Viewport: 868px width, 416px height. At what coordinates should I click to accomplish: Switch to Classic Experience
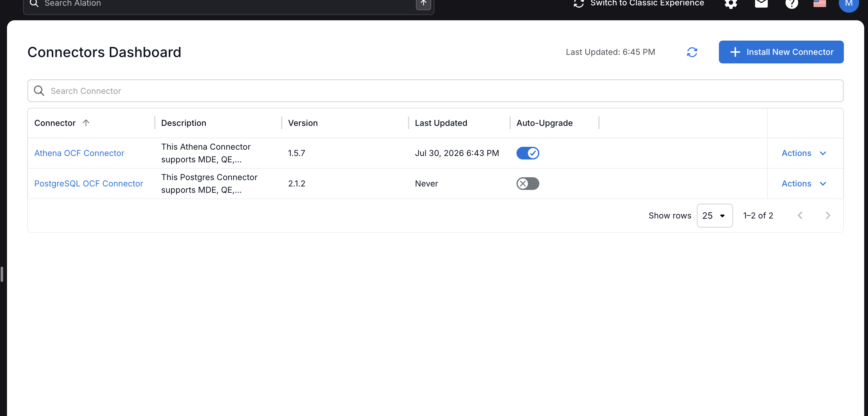(639, 3)
